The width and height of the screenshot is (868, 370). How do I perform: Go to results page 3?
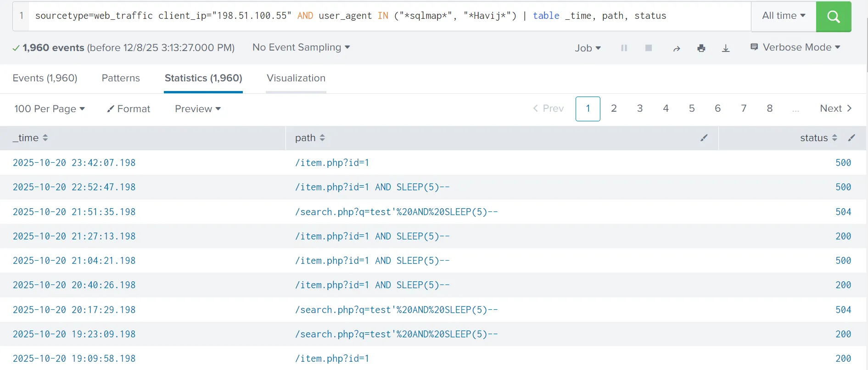[x=640, y=108]
